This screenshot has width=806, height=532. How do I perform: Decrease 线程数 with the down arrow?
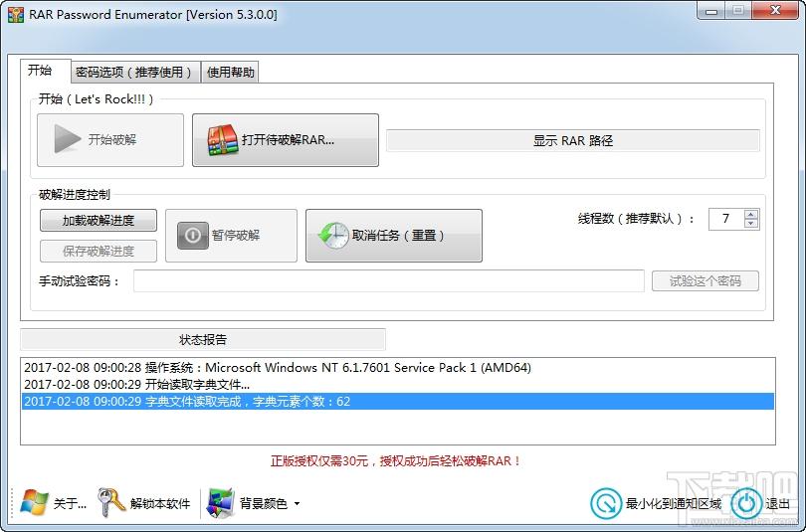click(x=751, y=224)
